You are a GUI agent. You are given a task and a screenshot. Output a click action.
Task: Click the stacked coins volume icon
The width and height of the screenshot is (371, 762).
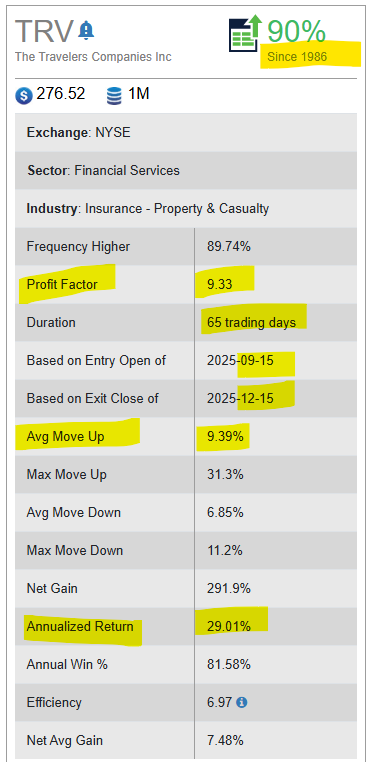114,95
